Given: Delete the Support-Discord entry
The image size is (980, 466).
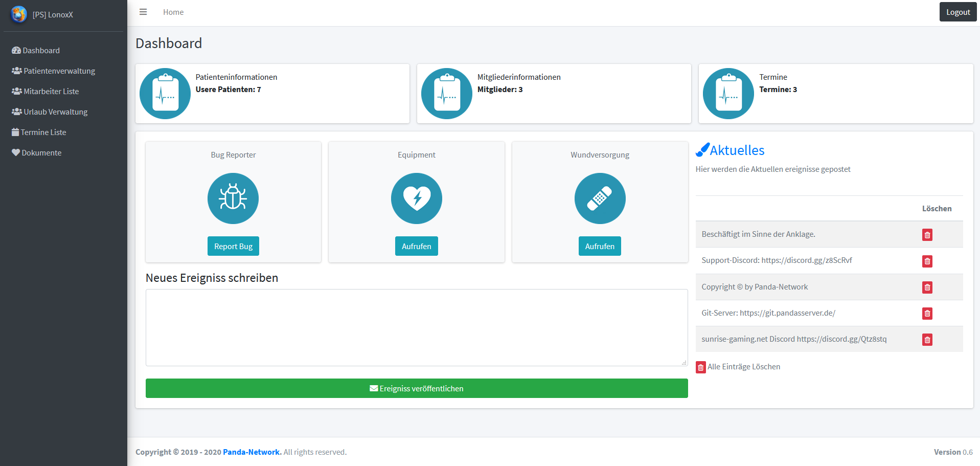Looking at the screenshot, I should click(927, 261).
